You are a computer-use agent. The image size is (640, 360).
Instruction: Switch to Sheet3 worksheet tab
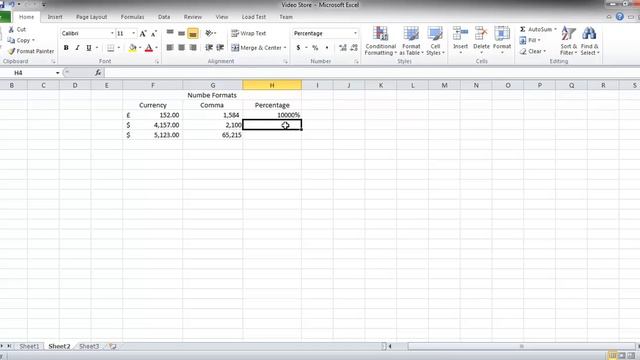89,346
